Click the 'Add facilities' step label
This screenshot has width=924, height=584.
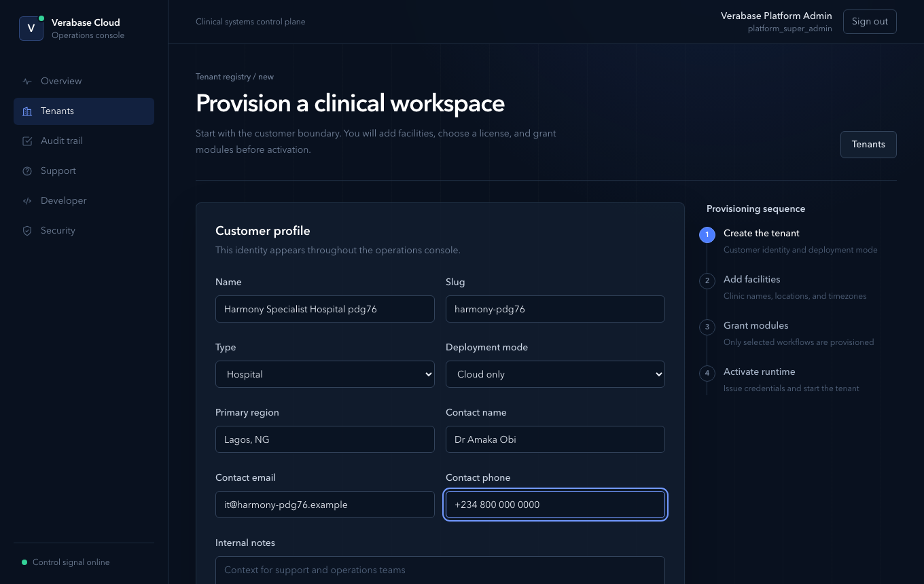pos(751,279)
